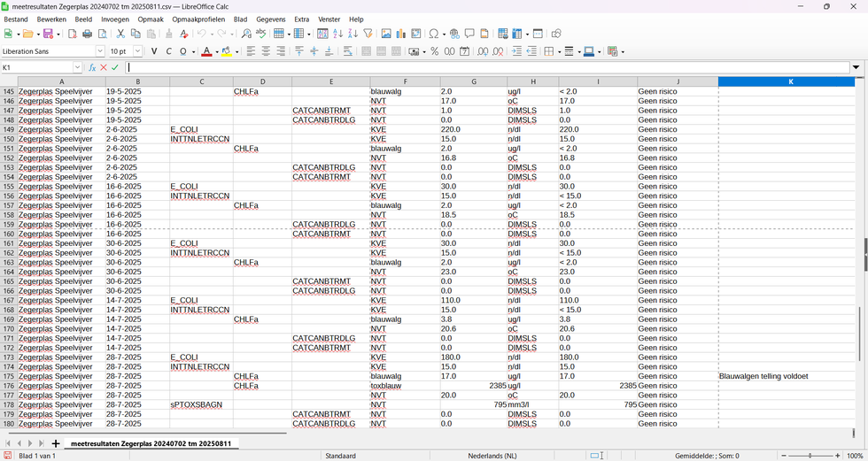Click the Print icon
The height and width of the screenshot is (461, 868).
pos(87,34)
